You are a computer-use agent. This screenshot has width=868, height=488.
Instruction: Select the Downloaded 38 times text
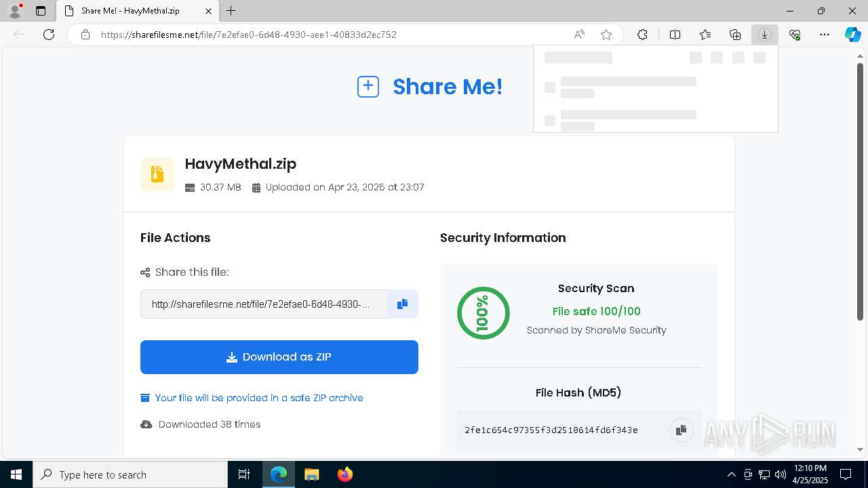[210, 424]
